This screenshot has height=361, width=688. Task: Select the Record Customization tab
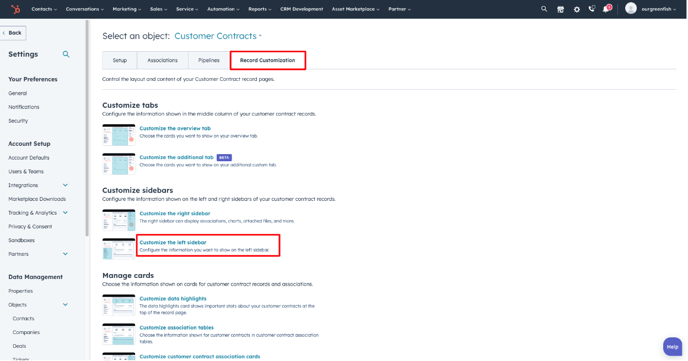tap(268, 61)
